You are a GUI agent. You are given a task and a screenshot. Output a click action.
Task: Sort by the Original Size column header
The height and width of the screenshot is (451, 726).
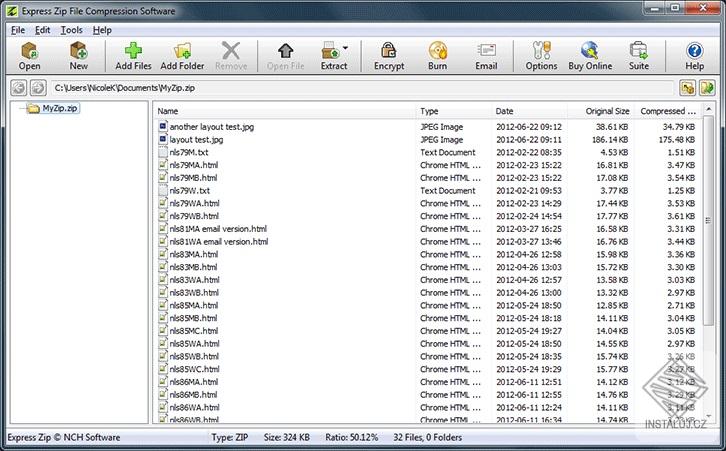point(601,111)
